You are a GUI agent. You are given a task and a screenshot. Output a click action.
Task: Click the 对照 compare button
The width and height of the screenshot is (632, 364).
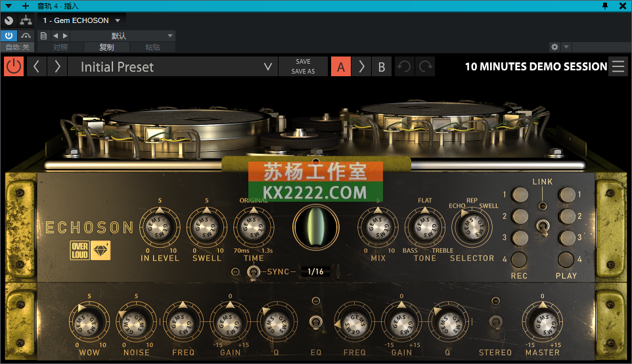(x=60, y=47)
